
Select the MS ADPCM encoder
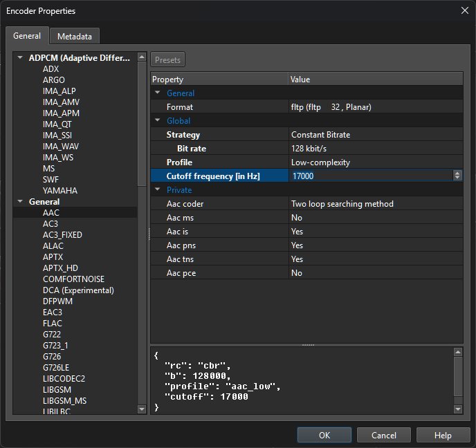pos(48,169)
